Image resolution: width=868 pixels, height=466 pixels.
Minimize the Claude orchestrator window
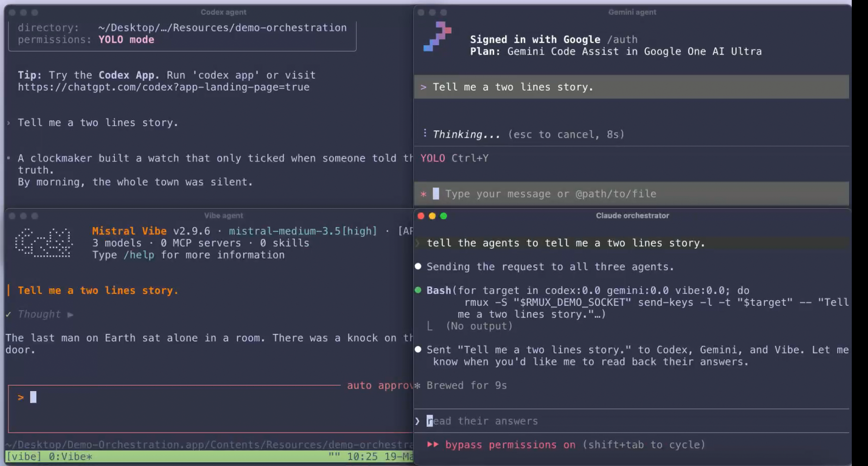pyautogui.click(x=432, y=216)
